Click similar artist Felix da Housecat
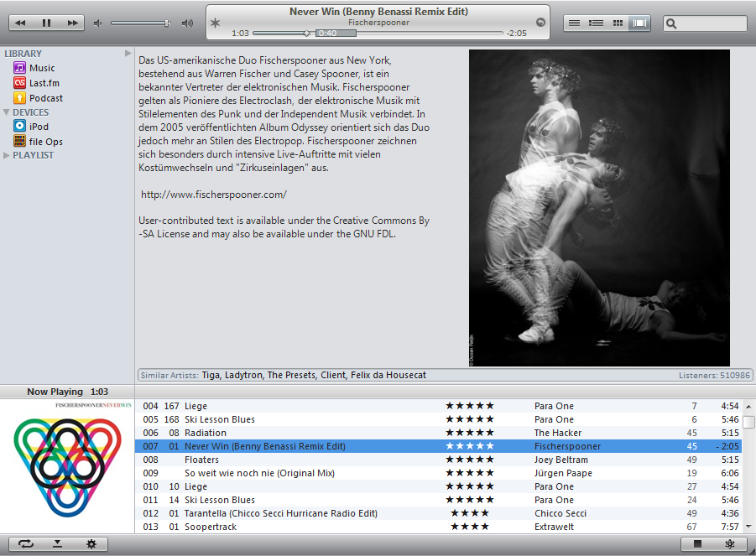The width and height of the screenshot is (756, 556). point(388,375)
